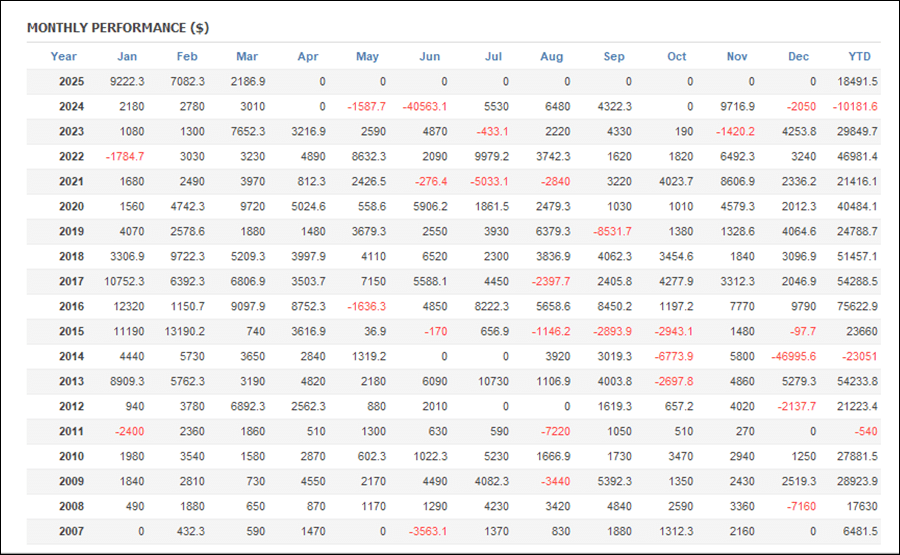
Task: Select the Jun column header
Action: [x=429, y=56]
